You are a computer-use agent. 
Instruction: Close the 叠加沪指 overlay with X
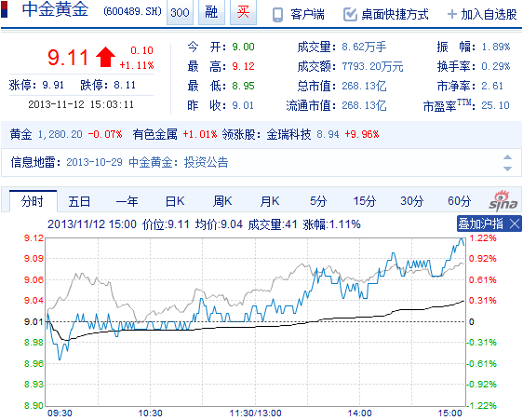(x=515, y=224)
